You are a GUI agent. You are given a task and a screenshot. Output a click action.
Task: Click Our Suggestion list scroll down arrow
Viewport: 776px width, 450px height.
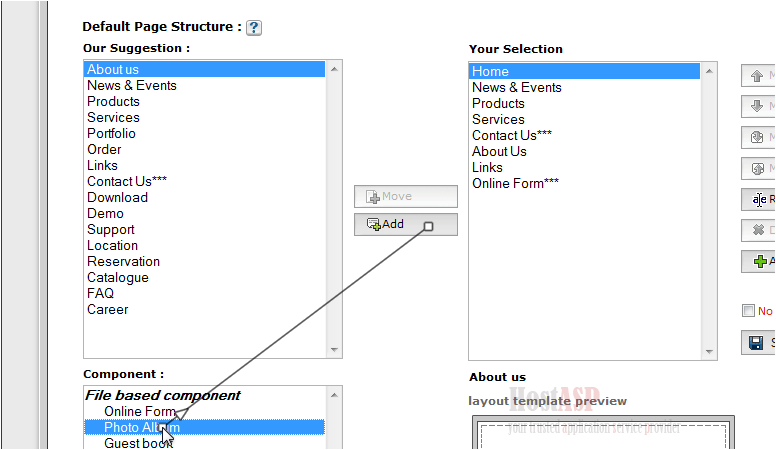click(334, 350)
